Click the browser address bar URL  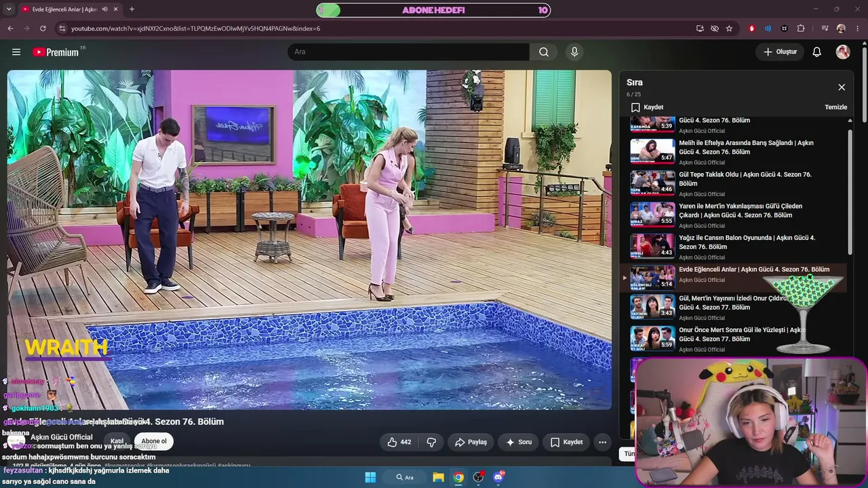195,28
